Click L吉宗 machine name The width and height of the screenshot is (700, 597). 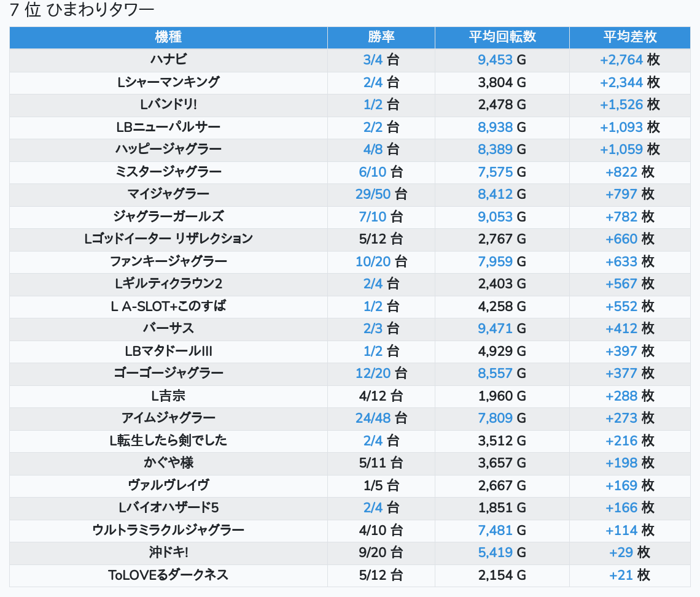[168, 396]
